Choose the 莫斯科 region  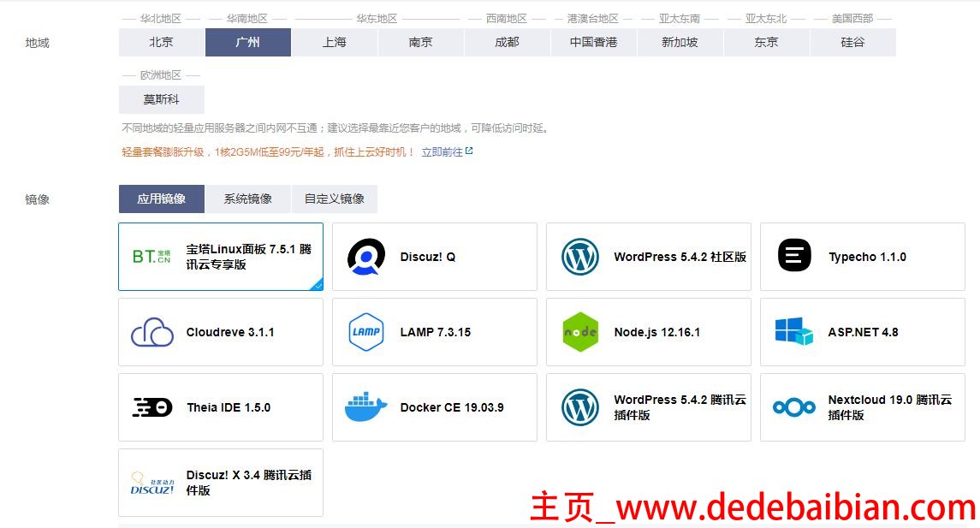(161, 99)
